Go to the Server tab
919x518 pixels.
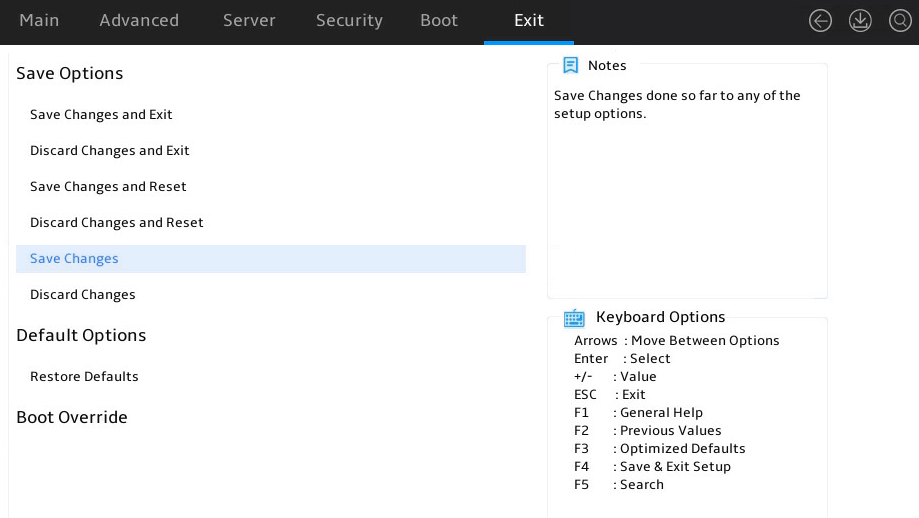click(249, 21)
